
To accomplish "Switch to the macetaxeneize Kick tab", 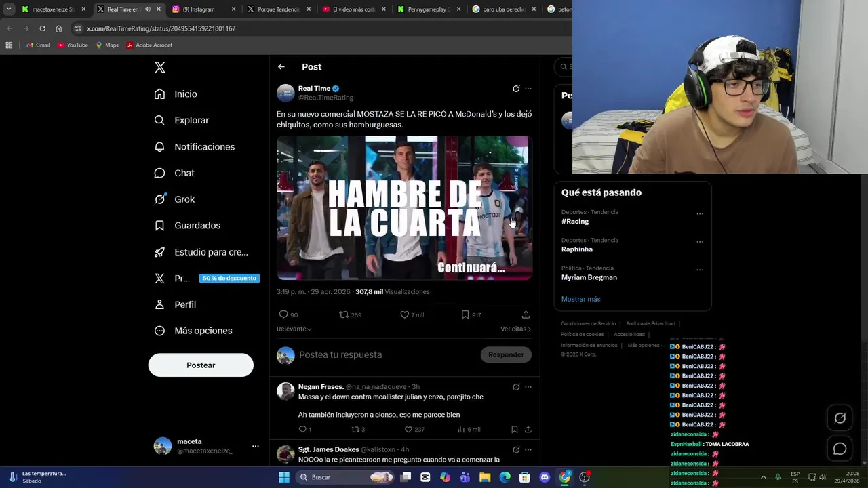I will [x=54, y=9].
